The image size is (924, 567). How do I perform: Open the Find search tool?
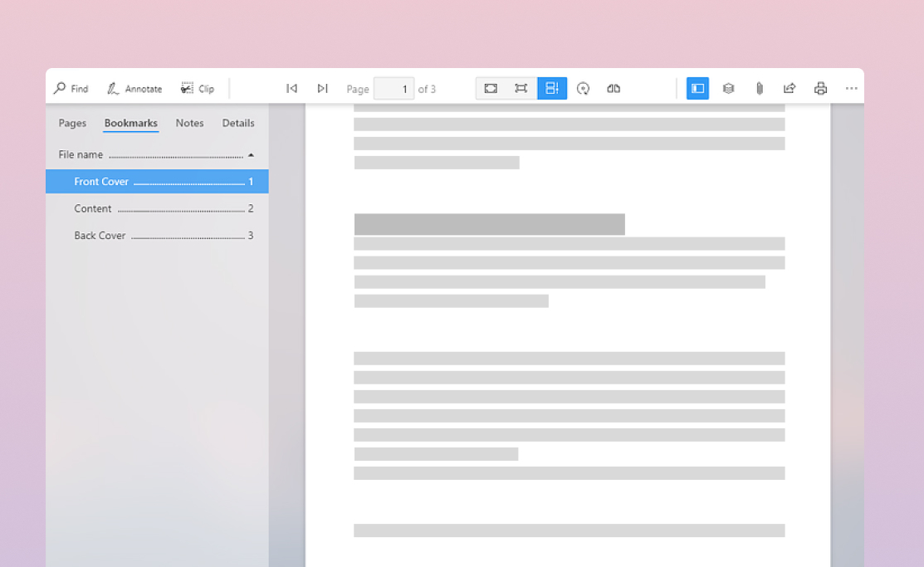click(x=71, y=88)
